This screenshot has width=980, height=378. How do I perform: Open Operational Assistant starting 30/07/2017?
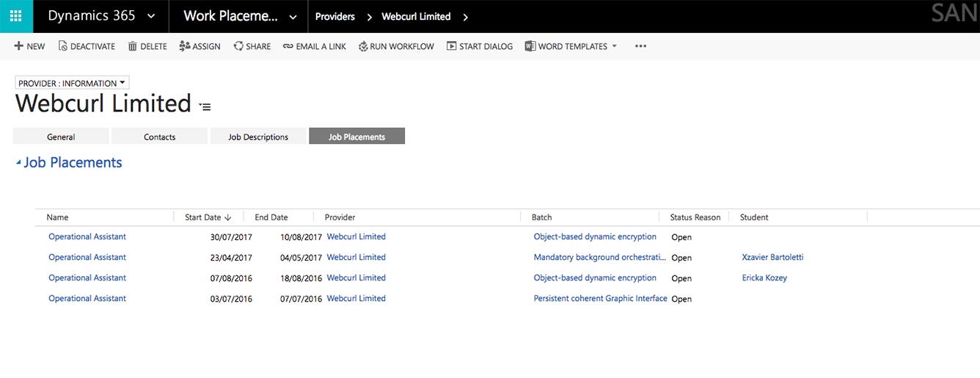(x=87, y=236)
